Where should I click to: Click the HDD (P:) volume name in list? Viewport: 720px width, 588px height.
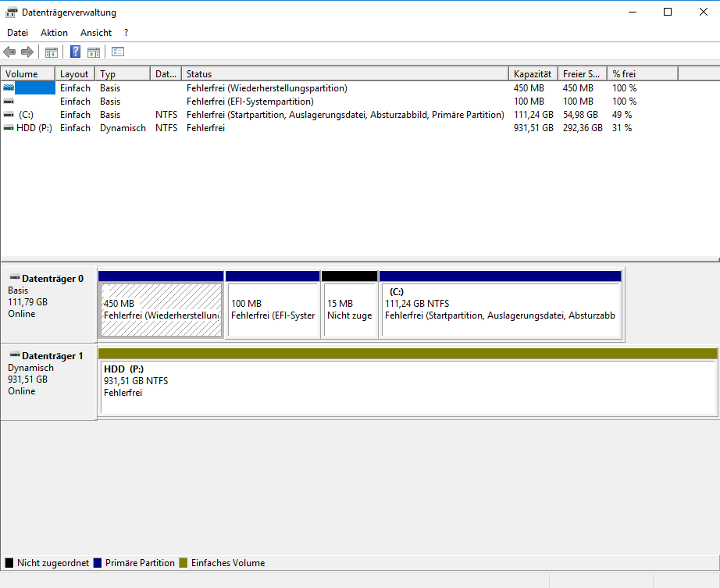tap(34, 128)
